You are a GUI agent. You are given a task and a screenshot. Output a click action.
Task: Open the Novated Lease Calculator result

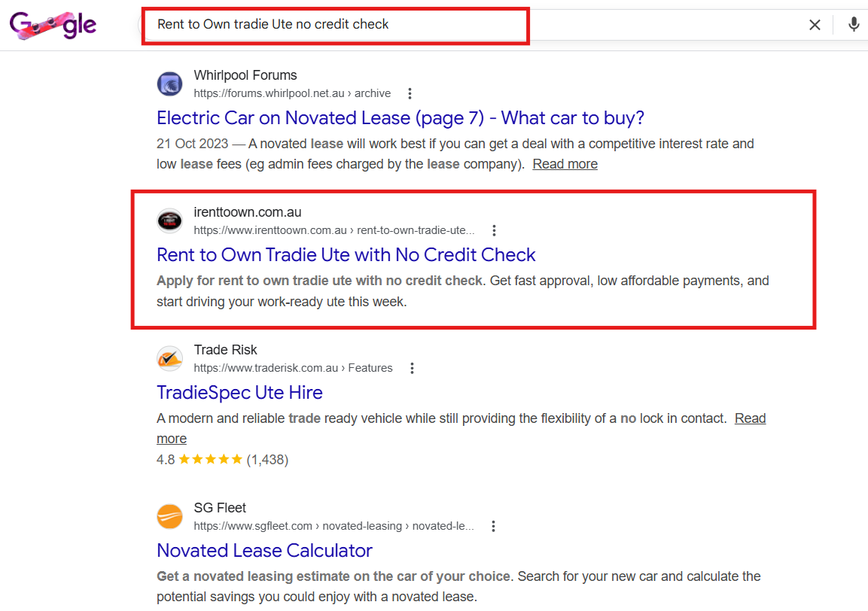(264, 551)
